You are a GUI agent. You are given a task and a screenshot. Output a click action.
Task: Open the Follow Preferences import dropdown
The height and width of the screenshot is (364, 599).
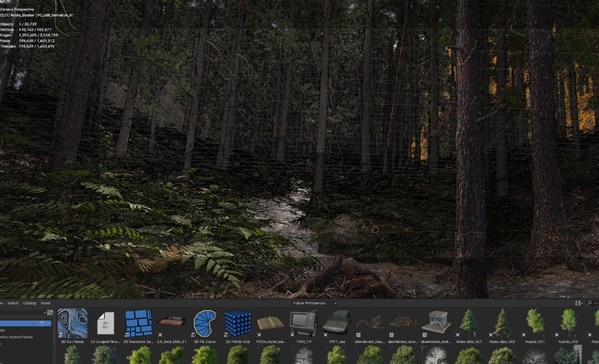pos(315,303)
